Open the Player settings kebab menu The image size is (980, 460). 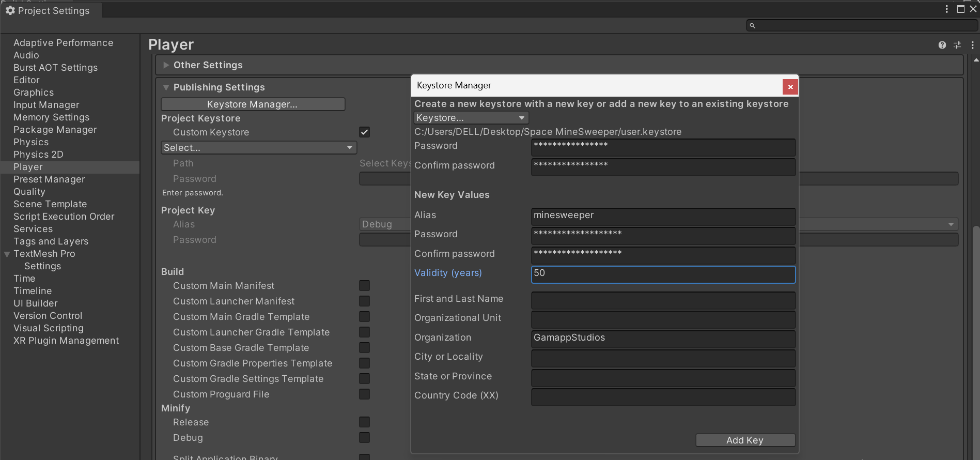[x=972, y=45]
